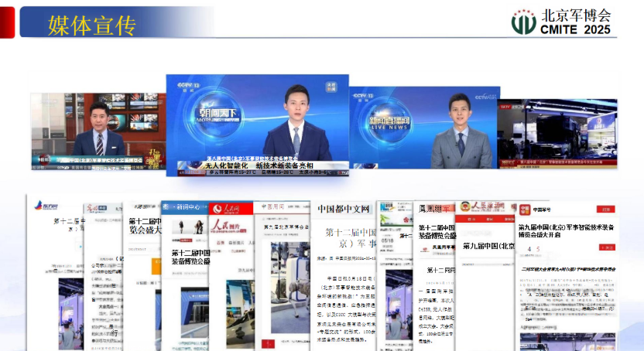The width and height of the screenshot is (644, 351).
Task: Select the leftmost news anchor video thumbnail
Action: pyautogui.click(x=98, y=131)
